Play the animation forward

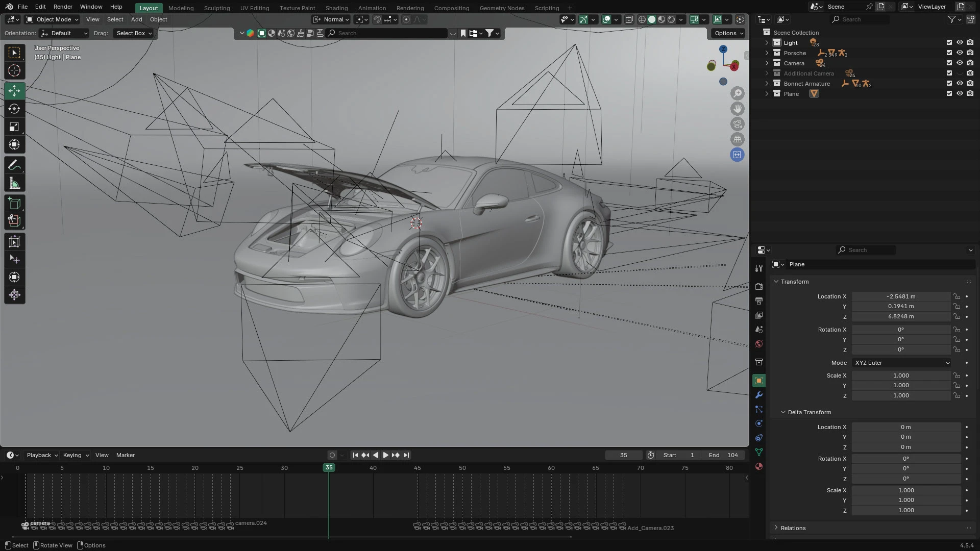coord(386,455)
